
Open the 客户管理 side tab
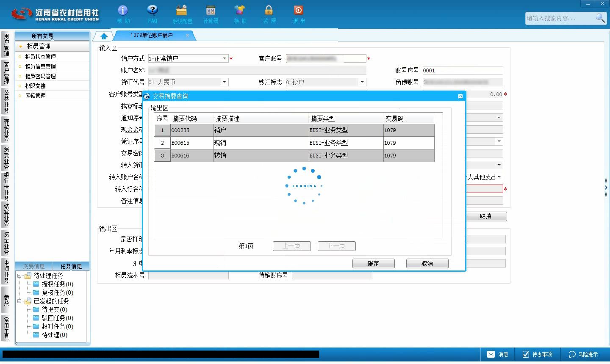click(x=6, y=73)
